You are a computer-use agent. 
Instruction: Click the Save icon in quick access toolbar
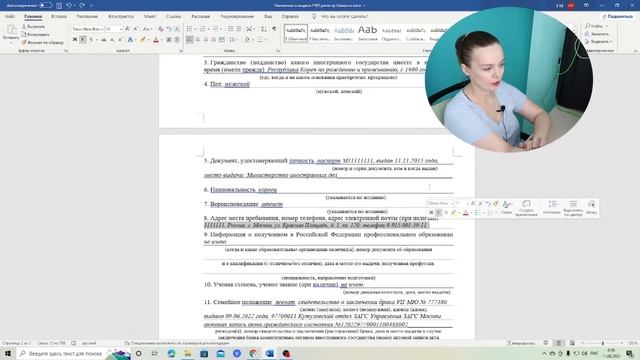(59, 6)
